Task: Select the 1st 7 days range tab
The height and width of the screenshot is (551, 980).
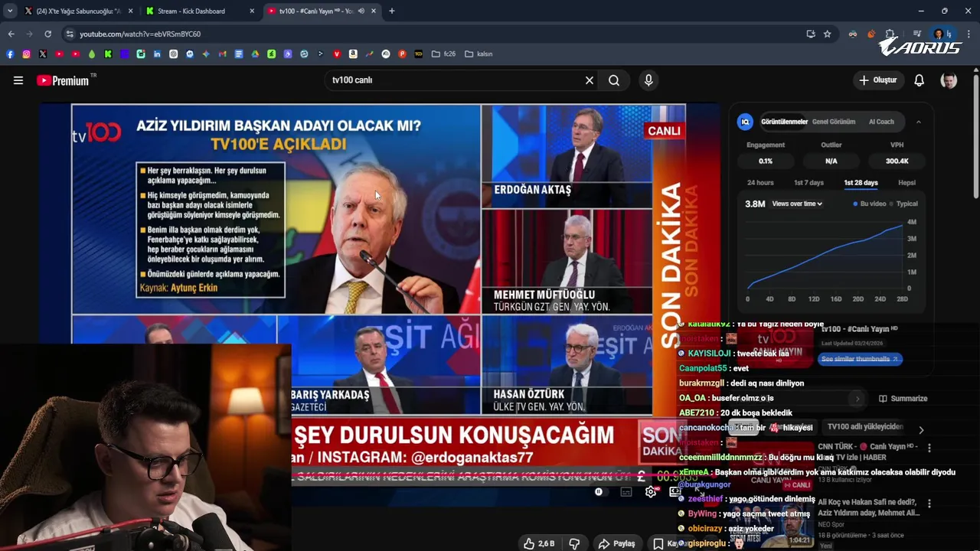Action: pos(808,183)
